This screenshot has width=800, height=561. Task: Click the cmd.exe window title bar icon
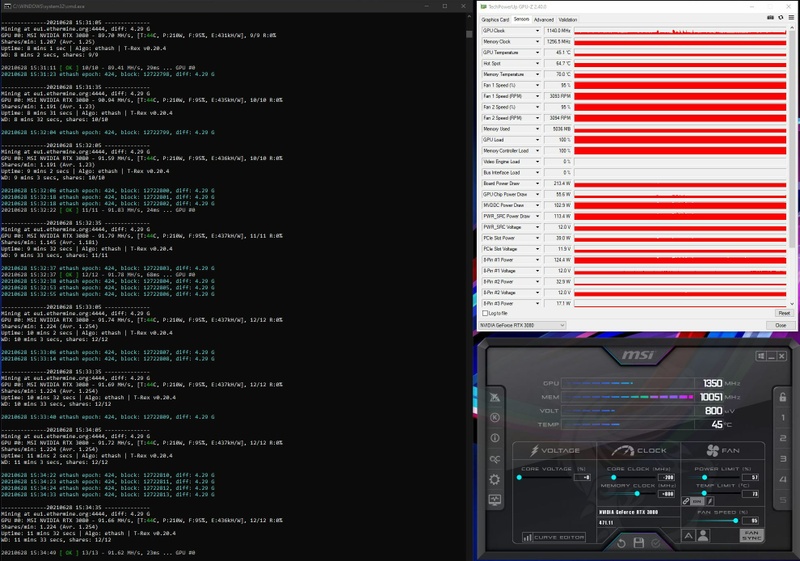7,6
